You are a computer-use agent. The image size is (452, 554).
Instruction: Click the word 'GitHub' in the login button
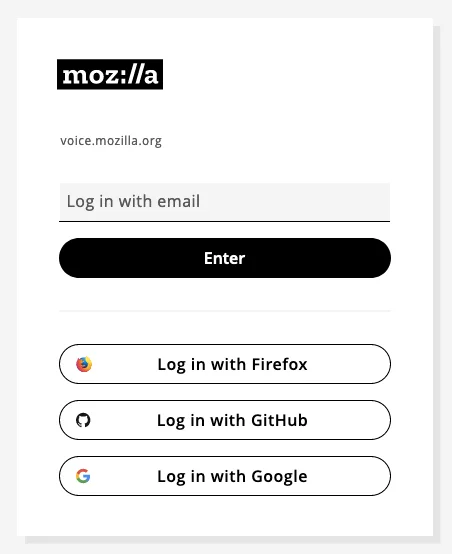[279, 420]
